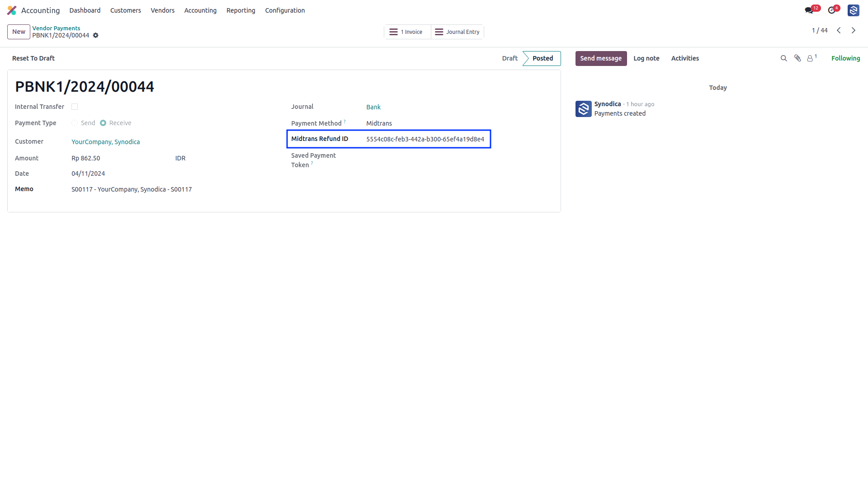
Task: Open Activities in chatter
Action: (x=685, y=58)
